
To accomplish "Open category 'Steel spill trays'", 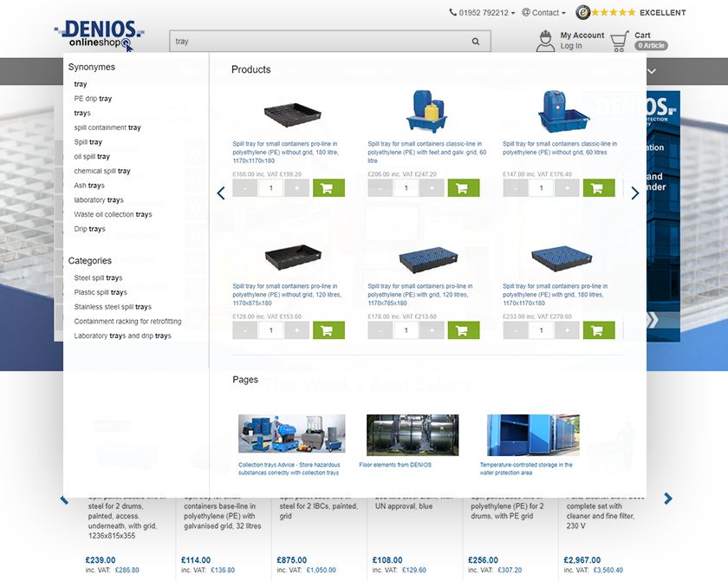I will click(x=98, y=277).
